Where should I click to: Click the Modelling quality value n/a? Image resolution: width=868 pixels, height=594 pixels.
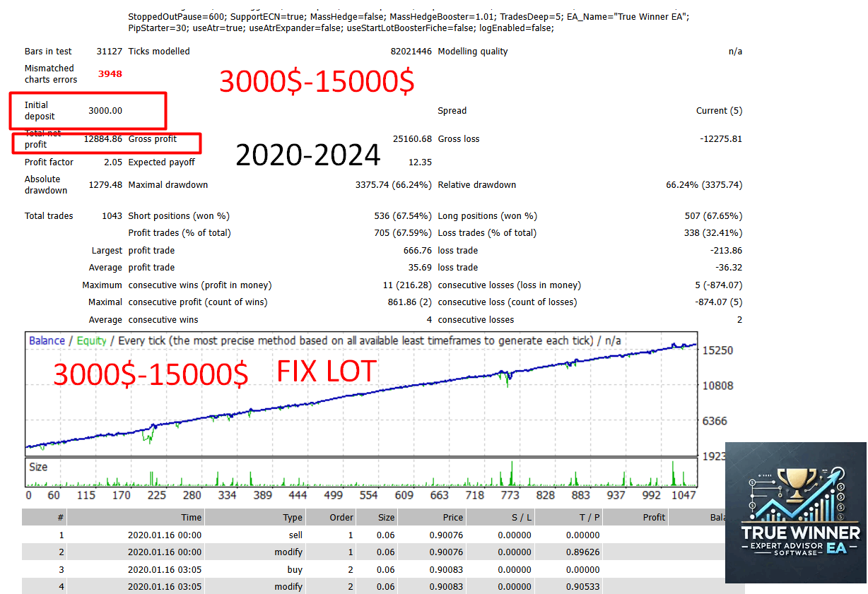tap(735, 52)
